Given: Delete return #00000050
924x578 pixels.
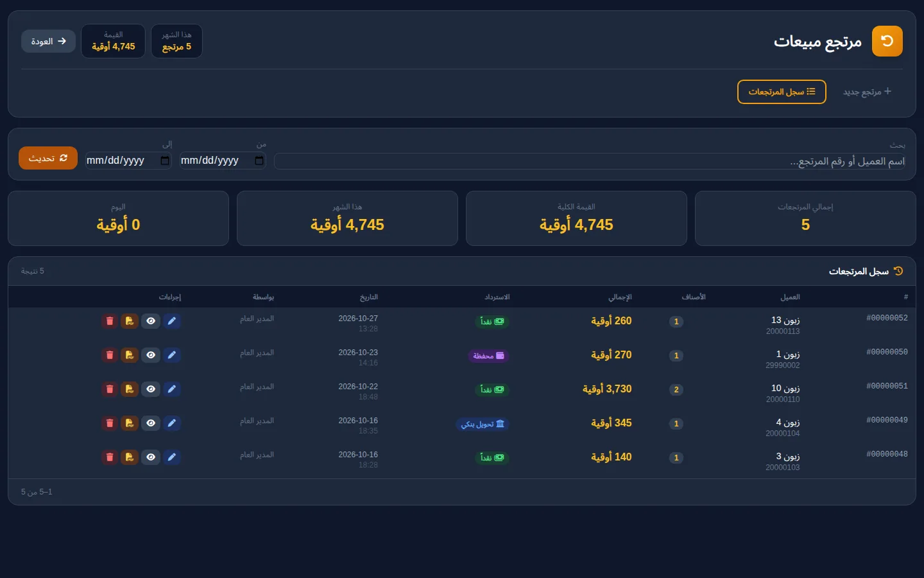Looking at the screenshot, I should coord(110,355).
